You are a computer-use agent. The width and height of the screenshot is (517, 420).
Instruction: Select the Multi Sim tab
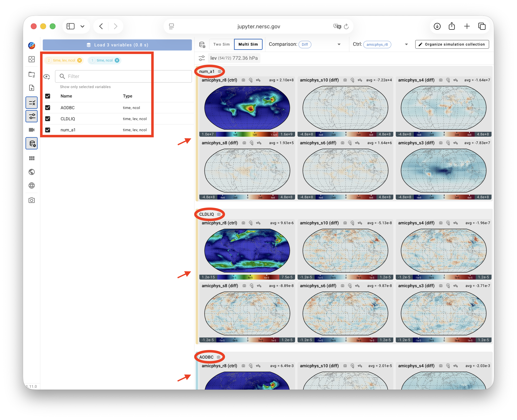[248, 44]
